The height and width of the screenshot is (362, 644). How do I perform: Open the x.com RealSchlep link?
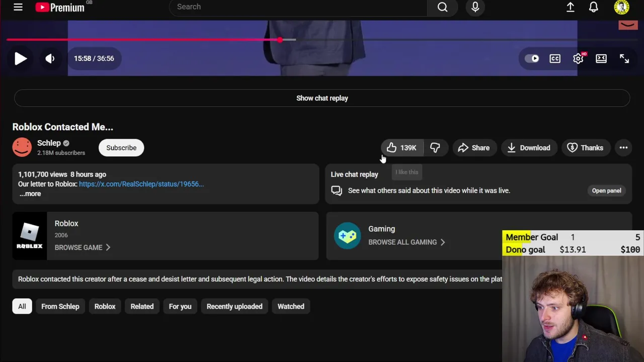click(x=141, y=184)
